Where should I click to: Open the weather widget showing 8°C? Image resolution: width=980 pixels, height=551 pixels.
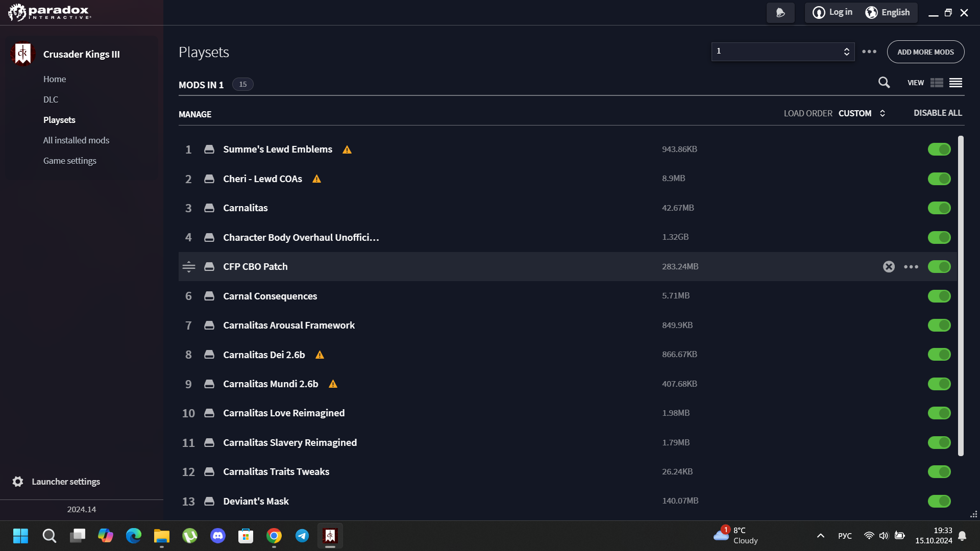736,536
